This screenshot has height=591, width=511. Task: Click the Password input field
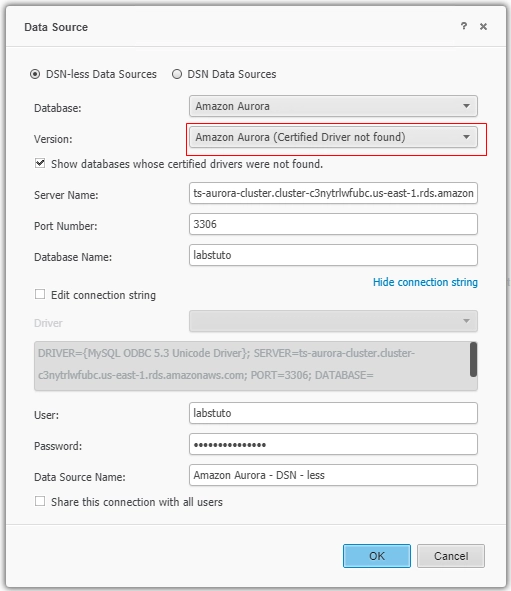point(333,444)
